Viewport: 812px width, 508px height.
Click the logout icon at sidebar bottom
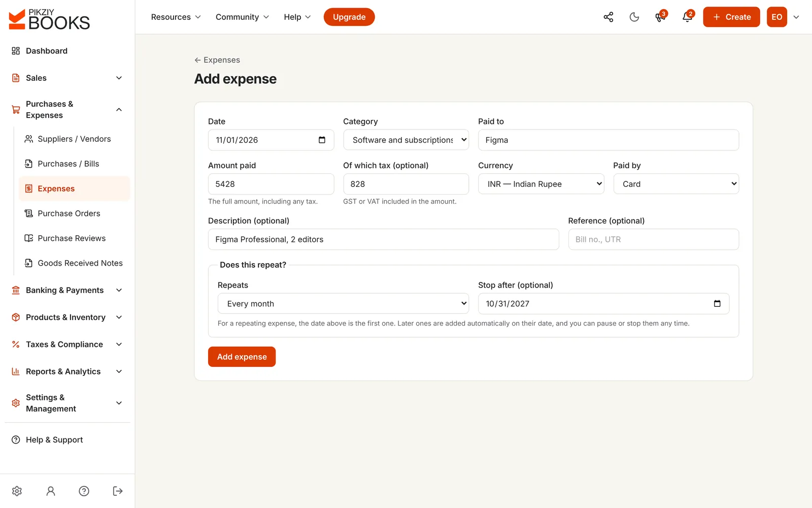click(x=118, y=491)
